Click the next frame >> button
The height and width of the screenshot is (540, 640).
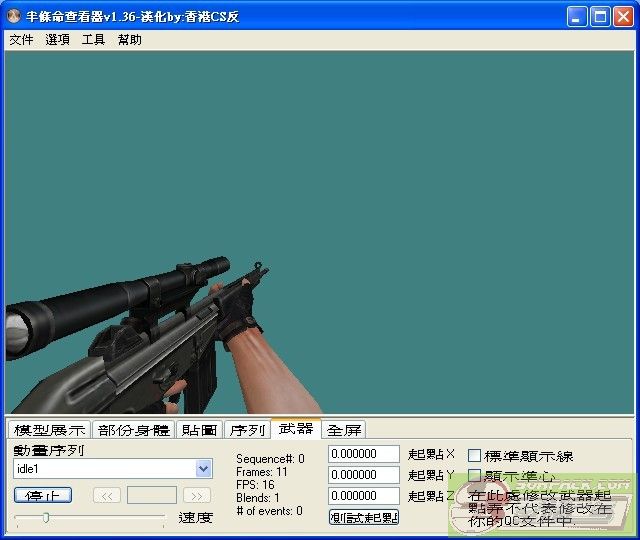pos(197,495)
